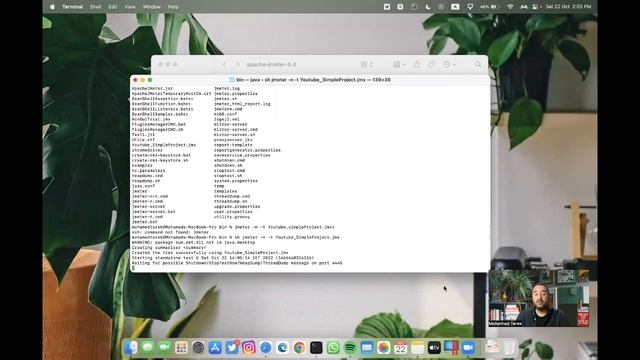Open Google Chrome from the Dock
The width and height of the screenshot is (640, 360).
(x=299, y=348)
